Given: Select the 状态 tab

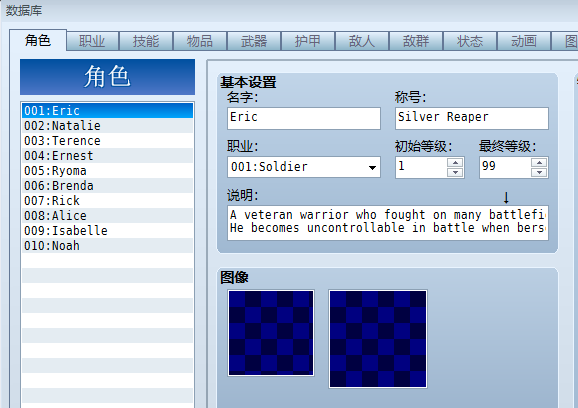Looking at the screenshot, I should [x=470, y=41].
